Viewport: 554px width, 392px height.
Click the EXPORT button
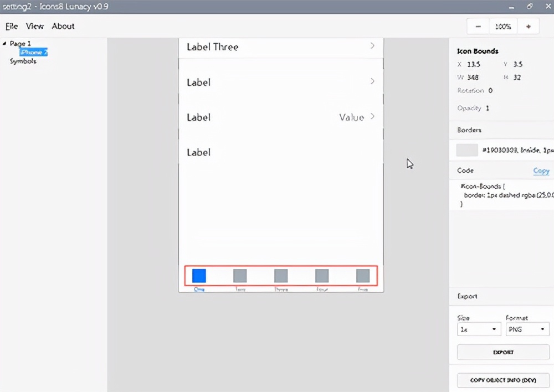click(503, 352)
